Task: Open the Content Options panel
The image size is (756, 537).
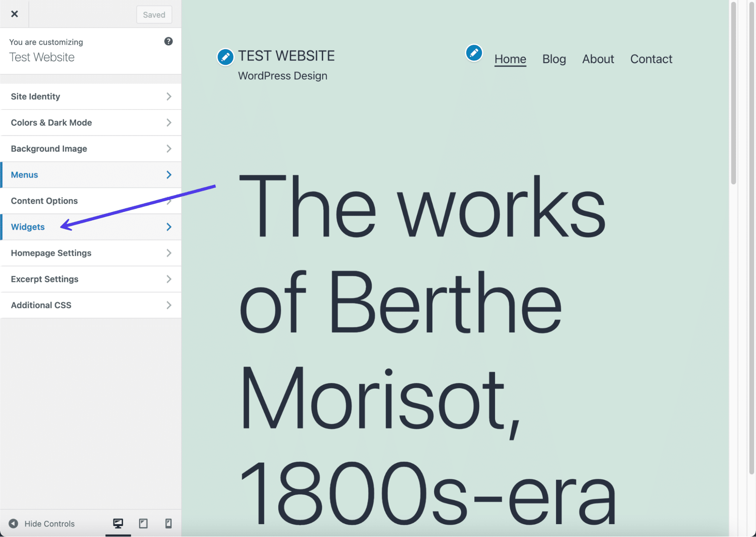Action: click(x=91, y=201)
